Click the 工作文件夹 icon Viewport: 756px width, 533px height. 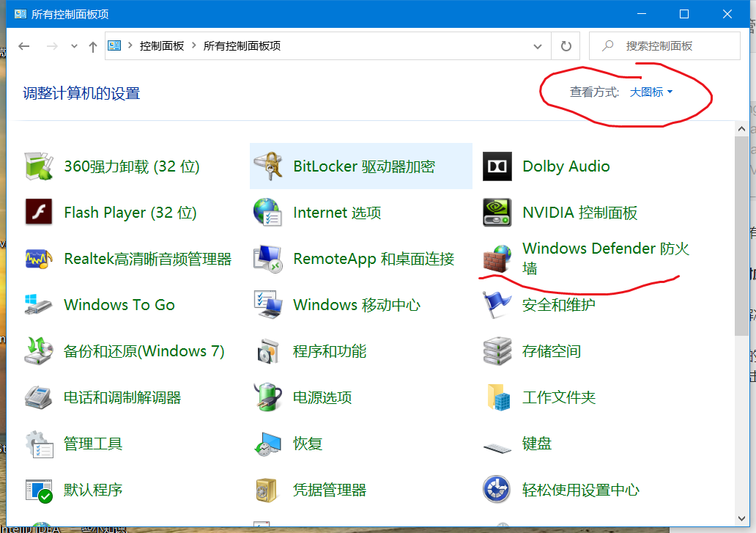499,397
